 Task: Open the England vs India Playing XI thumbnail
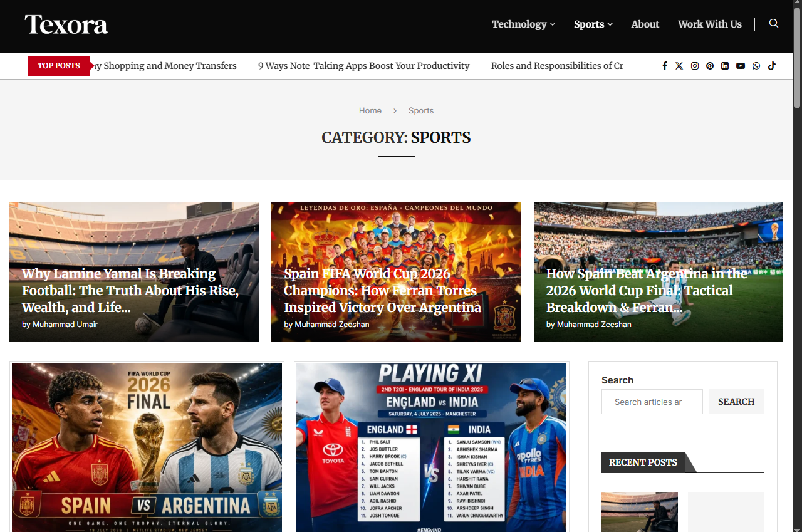(x=431, y=447)
